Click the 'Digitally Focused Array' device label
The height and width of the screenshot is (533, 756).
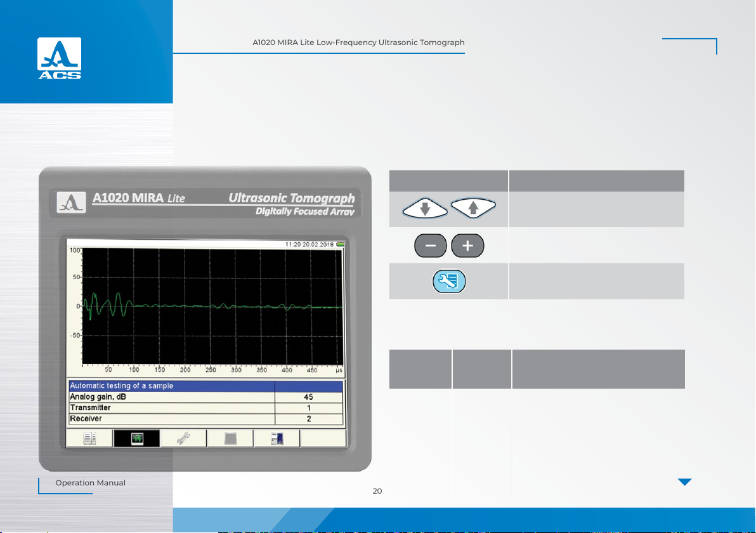305,211
